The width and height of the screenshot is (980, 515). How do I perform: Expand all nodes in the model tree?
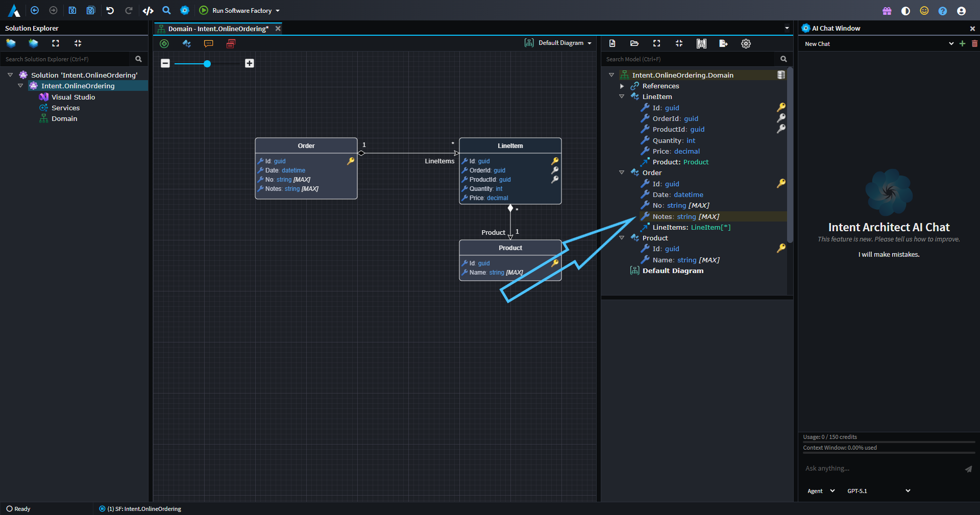point(656,43)
